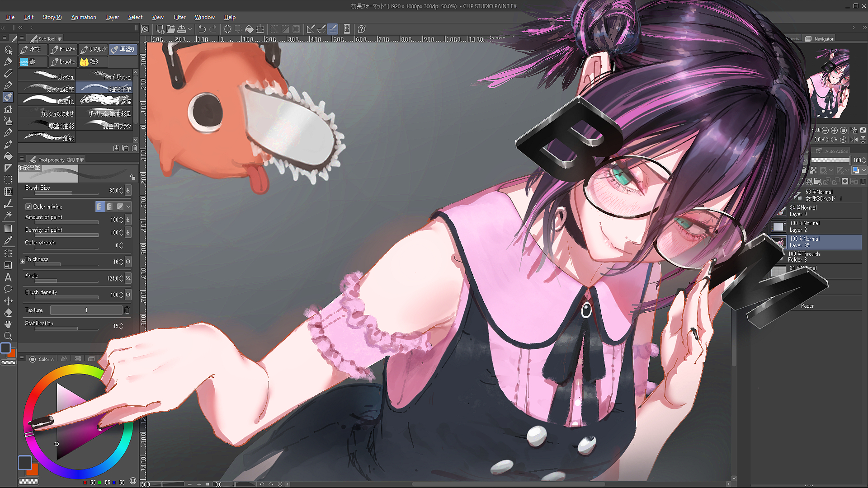This screenshot has height=488, width=868.
Task: Delete the selected sub tool using the trash icon
Action: click(134, 148)
